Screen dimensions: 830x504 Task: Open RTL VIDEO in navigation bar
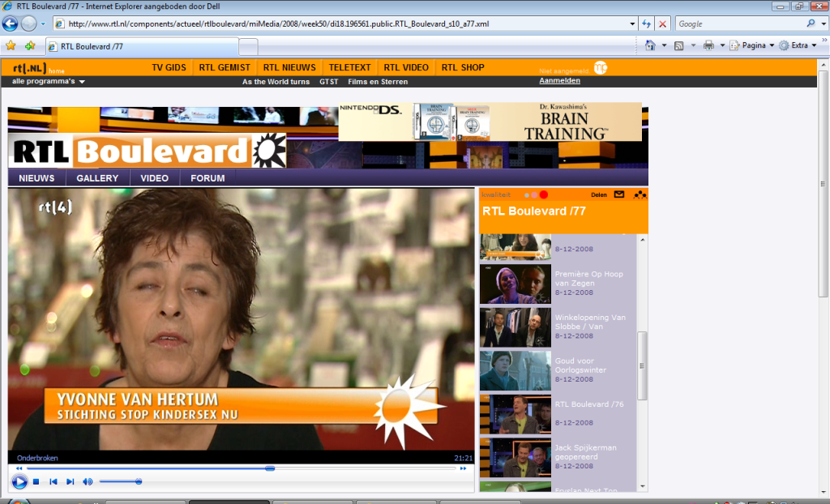(406, 67)
